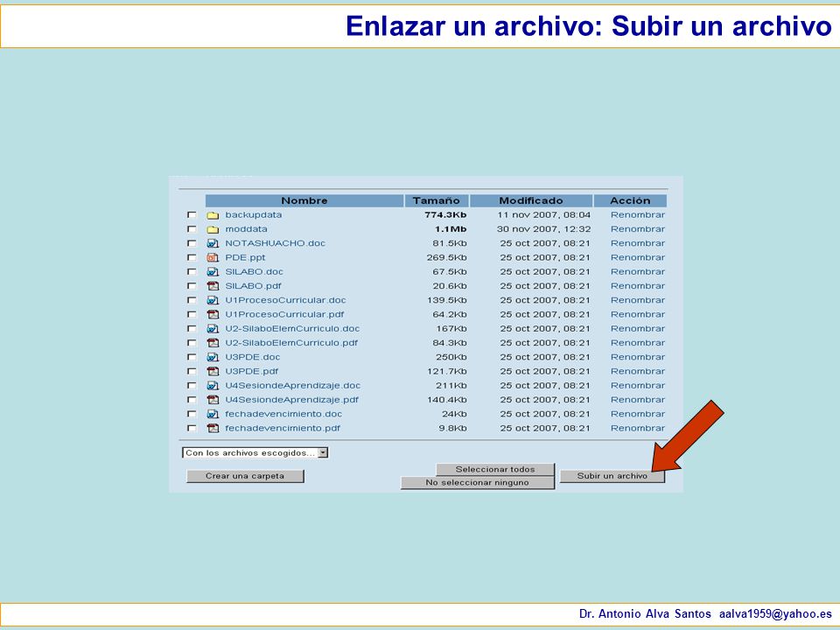
Task: Open the U1ProcesoCurricular.doc link
Action: 285,300
